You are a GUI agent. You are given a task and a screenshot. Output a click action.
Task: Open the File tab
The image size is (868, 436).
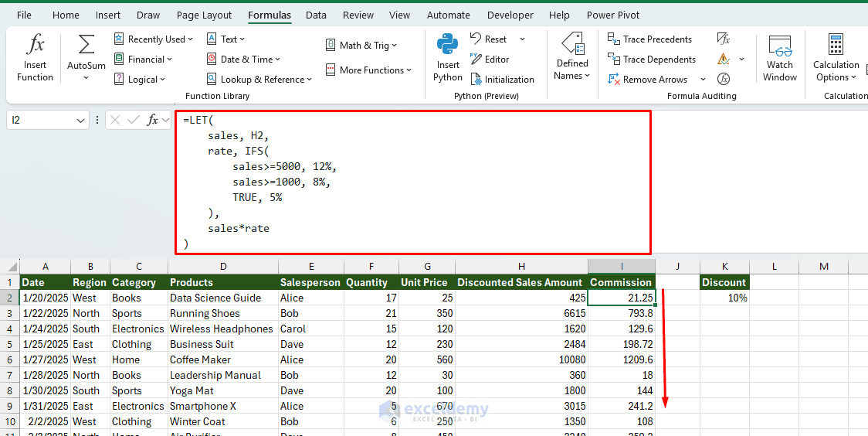click(24, 15)
